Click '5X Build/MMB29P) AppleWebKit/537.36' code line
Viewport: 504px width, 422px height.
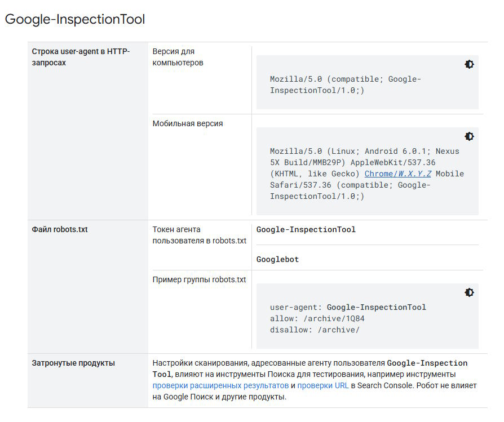point(352,162)
